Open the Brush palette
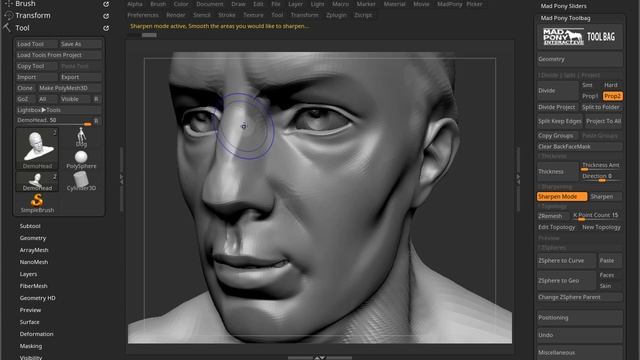Screen dimensions: 640x360 click(25, 4)
